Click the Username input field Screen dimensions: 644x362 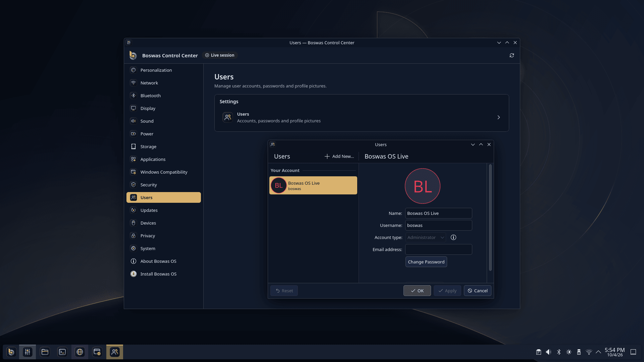(439, 225)
